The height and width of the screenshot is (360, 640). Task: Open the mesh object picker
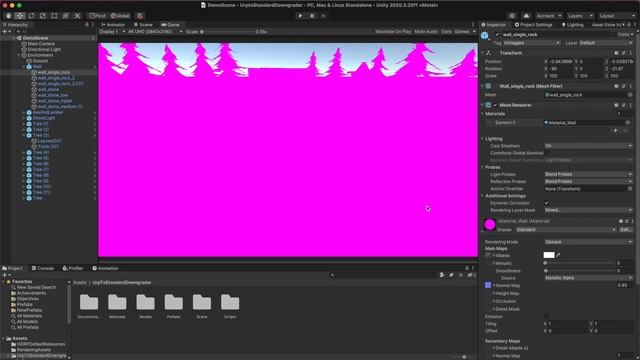pyautogui.click(x=630, y=95)
